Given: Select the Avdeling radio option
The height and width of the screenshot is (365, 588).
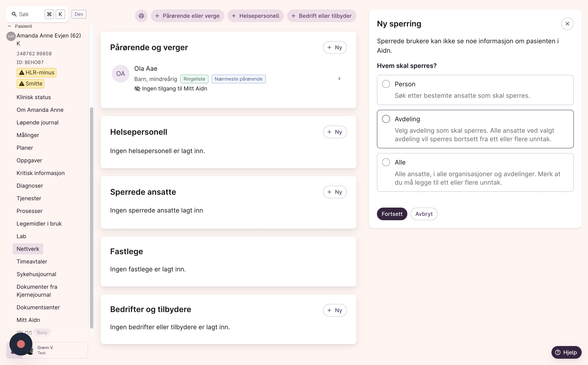Looking at the screenshot, I should [x=386, y=119].
